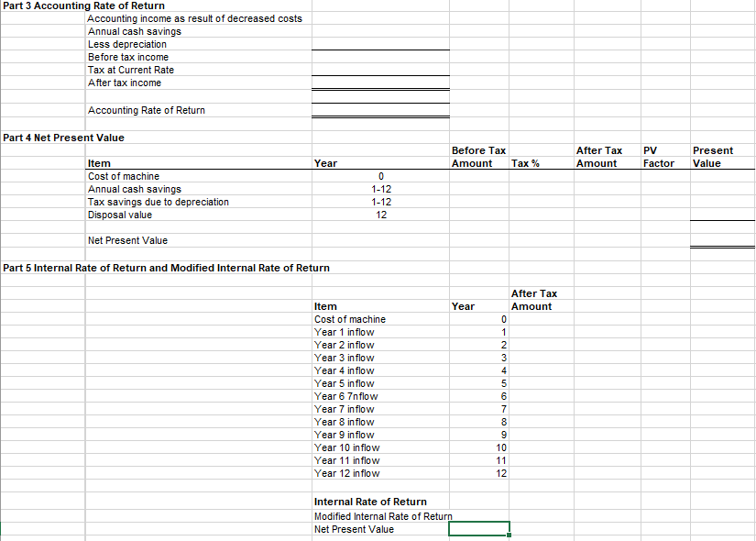
Task: Select year value '12' beside Year 12 inflow
Action: point(501,473)
